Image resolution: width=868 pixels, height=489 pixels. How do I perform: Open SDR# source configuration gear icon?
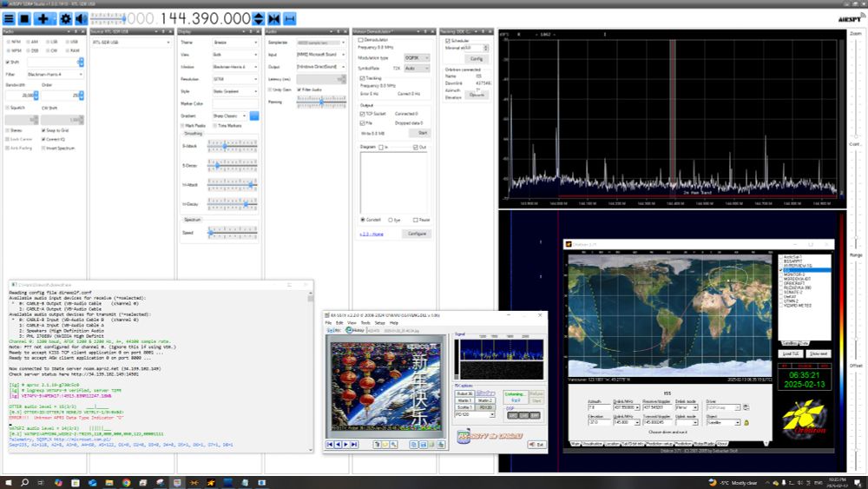66,19
